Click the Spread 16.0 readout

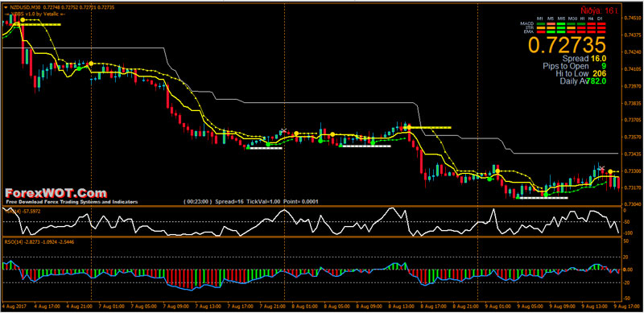click(x=584, y=59)
